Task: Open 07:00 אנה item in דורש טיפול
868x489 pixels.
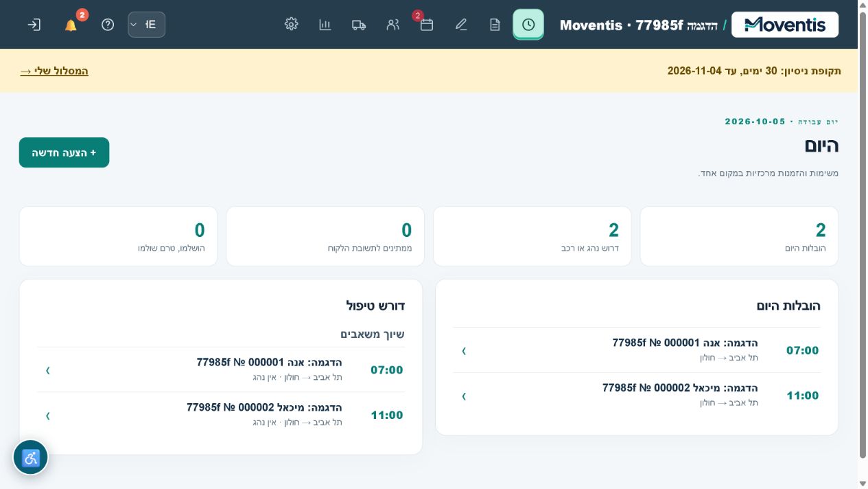Action: pos(221,370)
